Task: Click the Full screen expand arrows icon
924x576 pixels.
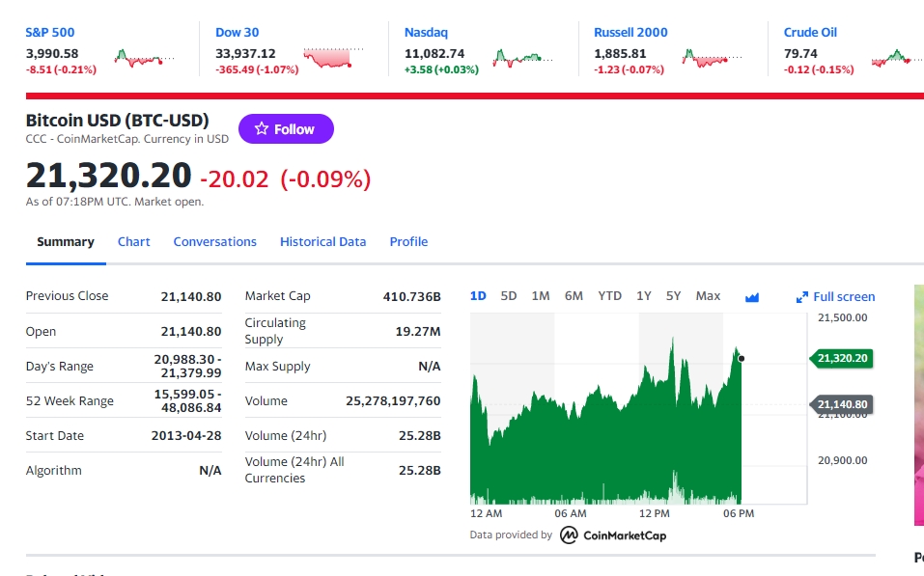Action: coord(802,297)
